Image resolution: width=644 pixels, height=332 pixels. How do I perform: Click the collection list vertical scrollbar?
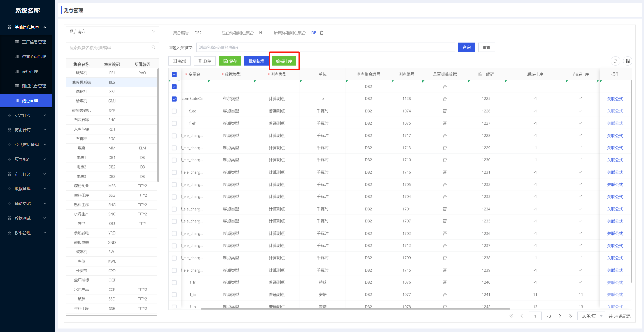[158, 125]
